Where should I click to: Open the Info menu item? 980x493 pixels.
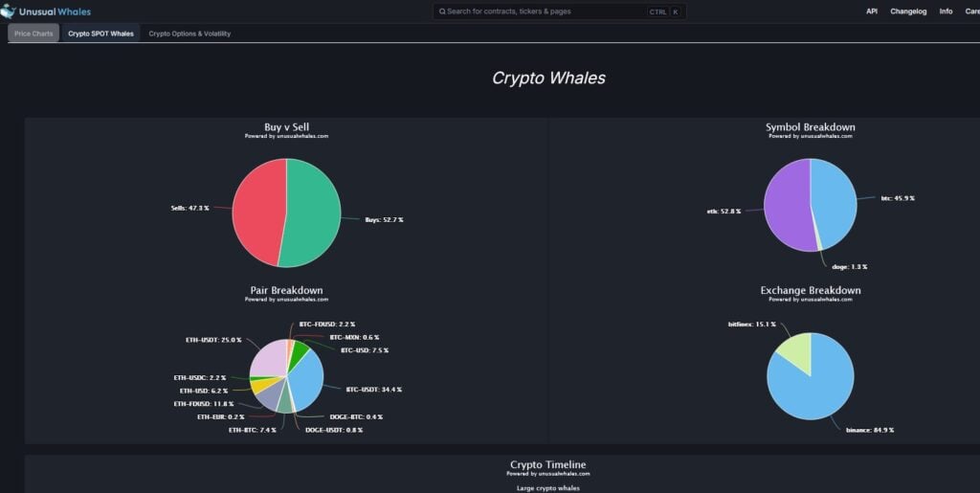click(x=946, y=11)
